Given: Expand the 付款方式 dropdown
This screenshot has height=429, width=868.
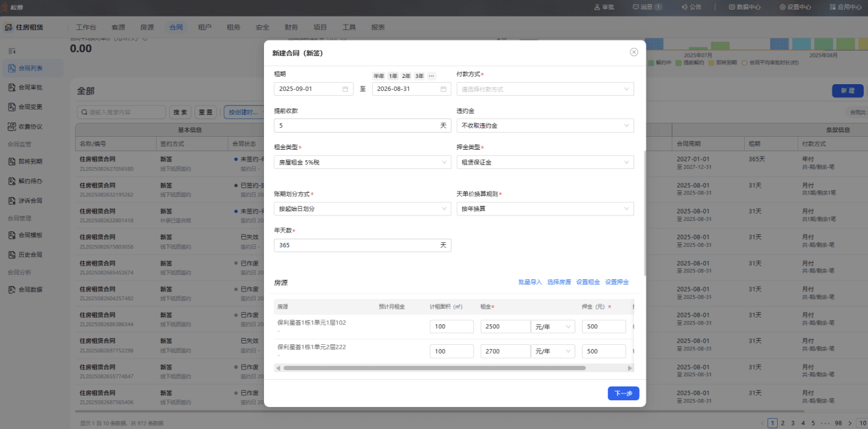Looking at the screenshot, I should pyautogui.click(x=545, y=89).
